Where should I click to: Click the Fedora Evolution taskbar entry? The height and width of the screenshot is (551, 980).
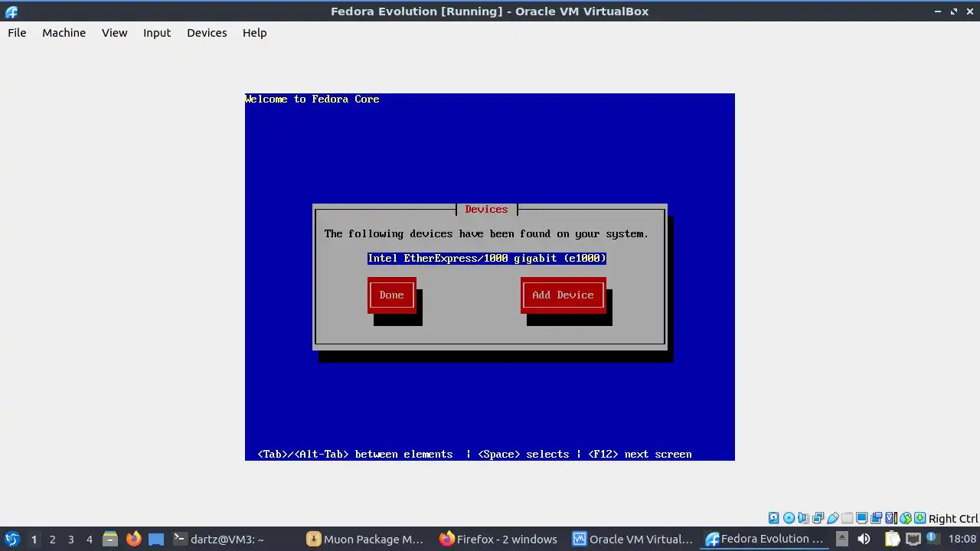[765, 539]
